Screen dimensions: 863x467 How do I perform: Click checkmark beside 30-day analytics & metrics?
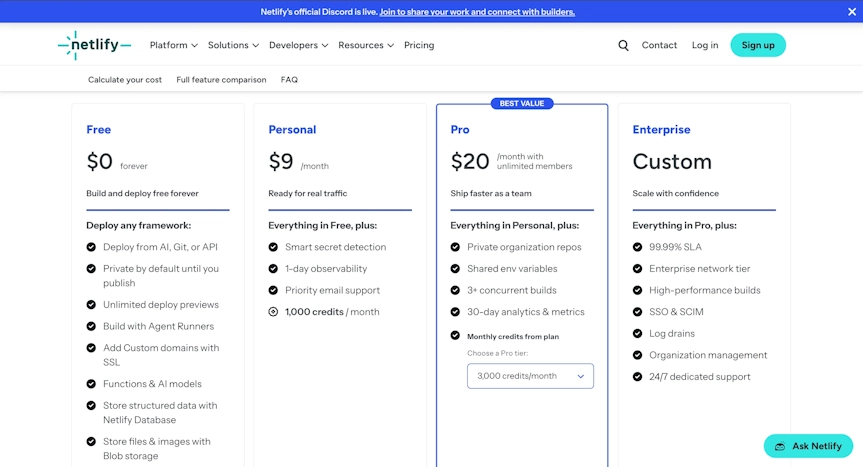455,312
